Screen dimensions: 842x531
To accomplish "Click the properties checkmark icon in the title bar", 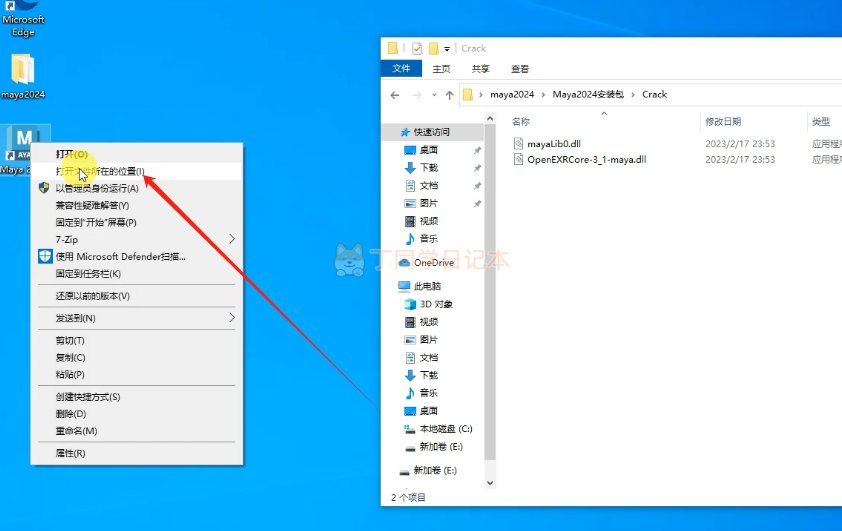I will [x=417, y=48].
